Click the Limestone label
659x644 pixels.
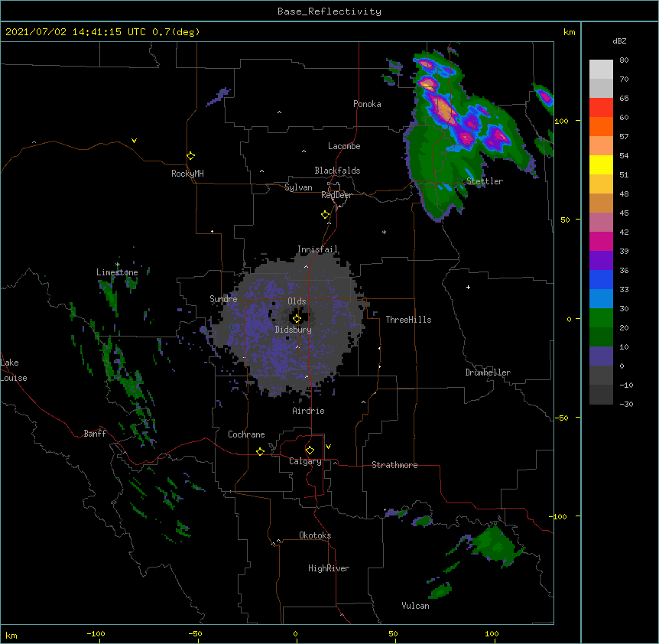pyautogui.click(x=117, y=272)
